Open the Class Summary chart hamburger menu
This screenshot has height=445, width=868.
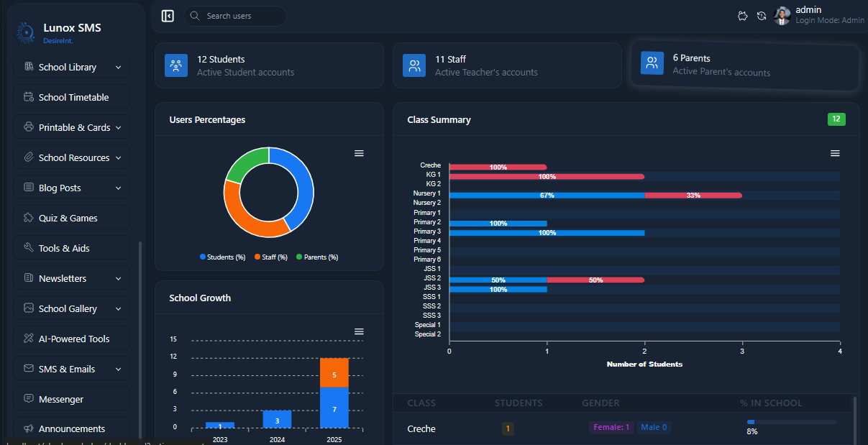835,153
